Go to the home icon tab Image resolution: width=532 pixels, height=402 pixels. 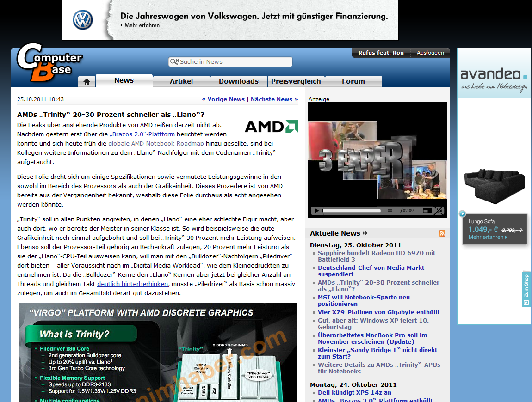click(87, 81)
